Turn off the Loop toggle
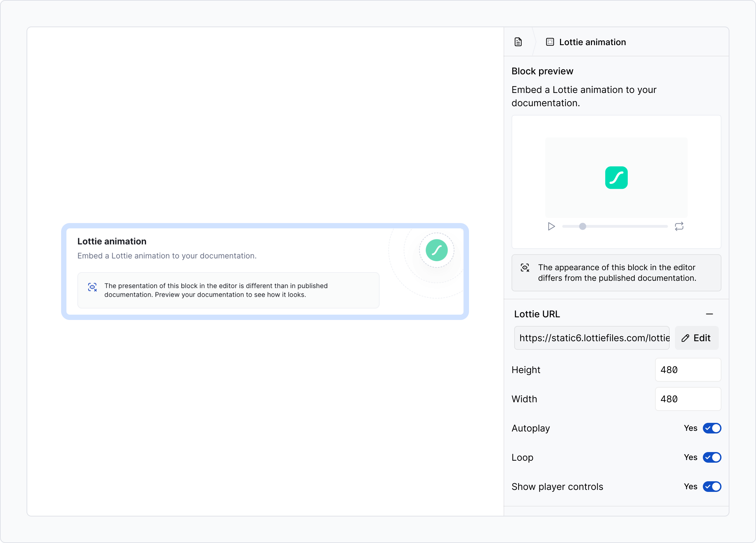 712,457
